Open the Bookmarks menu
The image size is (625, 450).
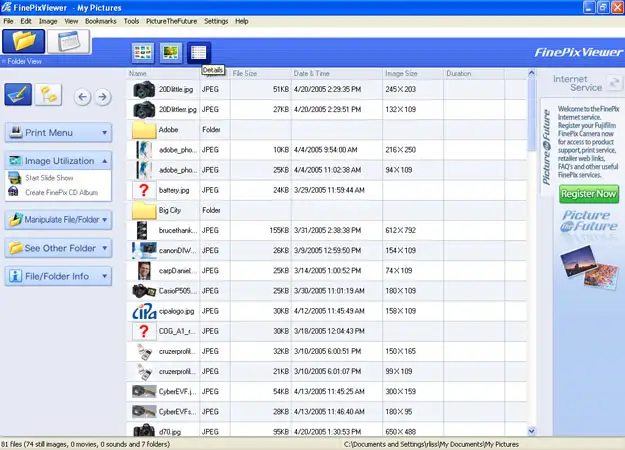click(101, 21)
